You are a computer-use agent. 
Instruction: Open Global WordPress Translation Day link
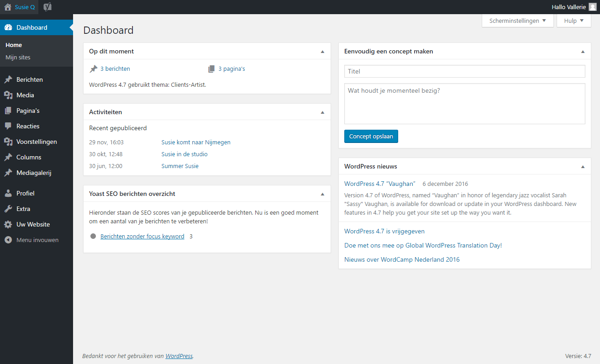click(x=423, y=246)
